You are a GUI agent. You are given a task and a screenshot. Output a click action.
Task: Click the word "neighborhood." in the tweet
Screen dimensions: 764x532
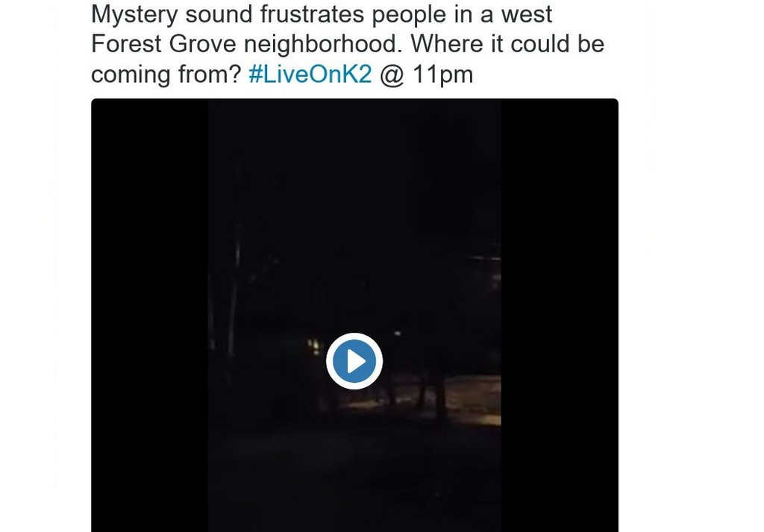tap(322, 44)
